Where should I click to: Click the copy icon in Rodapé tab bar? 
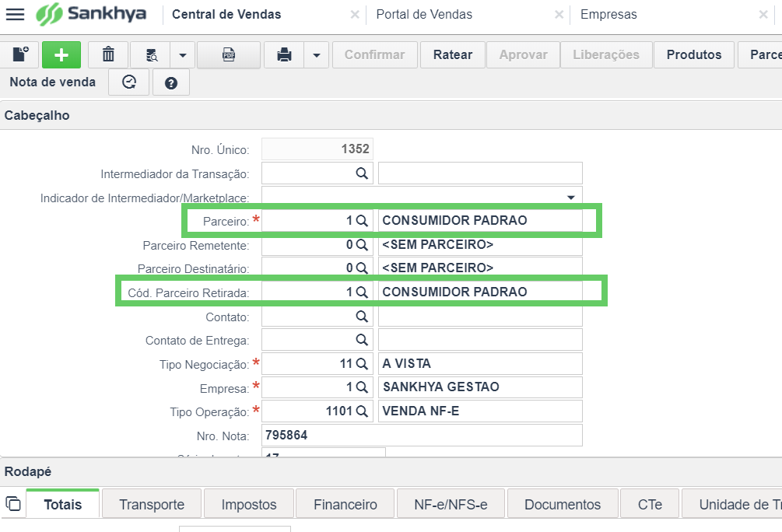tap(13, 503)
